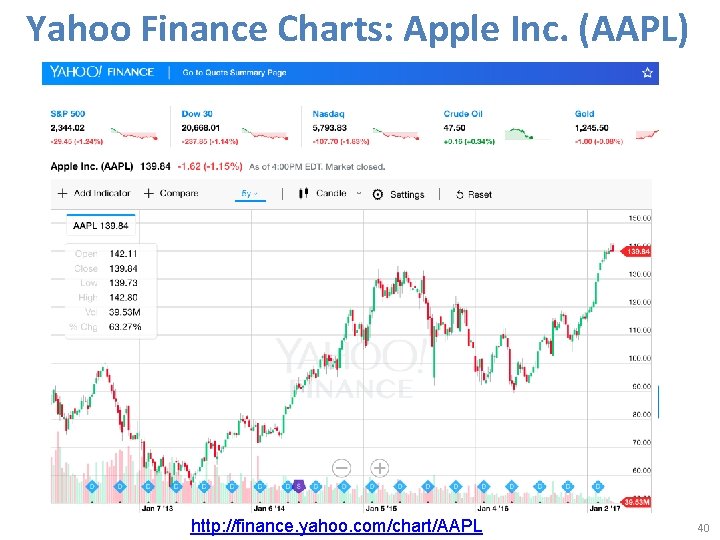
Task: Zoom in the chart with plus button
Action: (380, 467)
